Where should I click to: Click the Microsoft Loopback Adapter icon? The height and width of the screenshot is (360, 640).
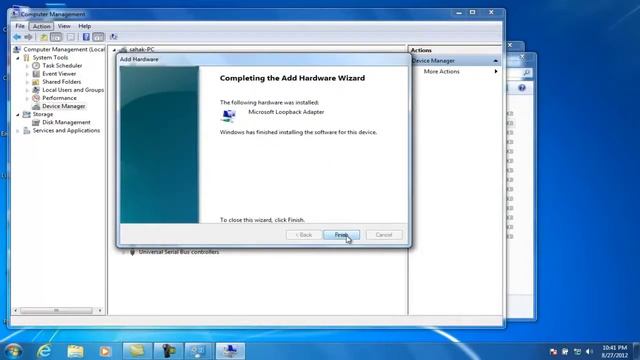pyautogui.click(x=229, y=116)
